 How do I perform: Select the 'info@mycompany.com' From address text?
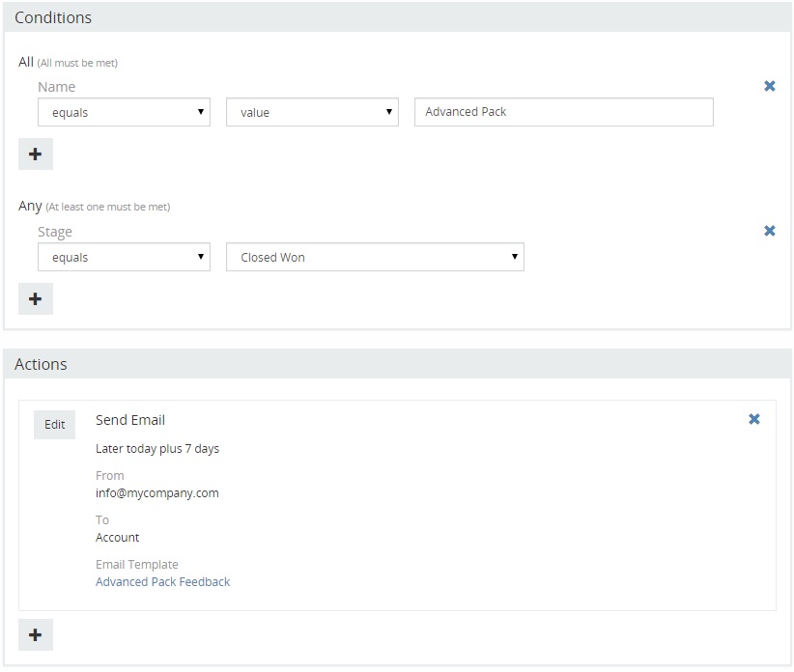(157, 492)
